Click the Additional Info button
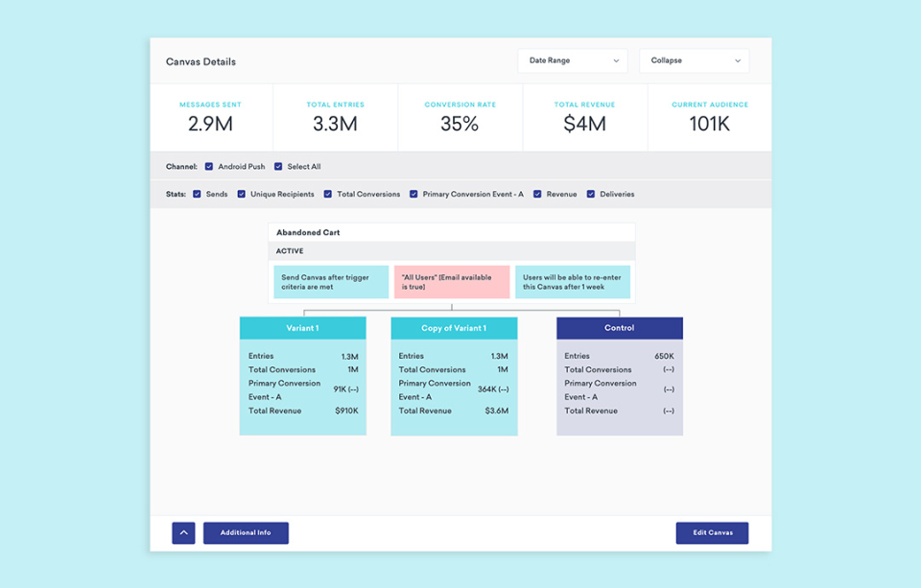The height and width of the screenshot is (588, 921). click(x=246, y=532)
